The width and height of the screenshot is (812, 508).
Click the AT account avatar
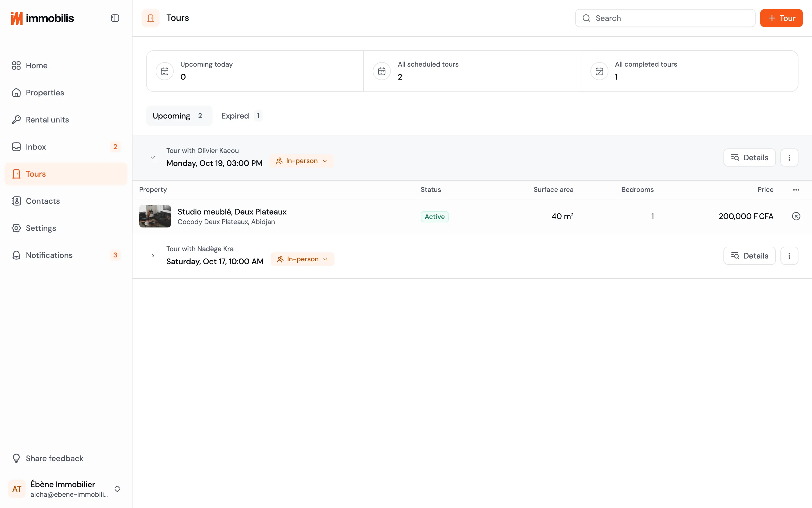[17, 489]
